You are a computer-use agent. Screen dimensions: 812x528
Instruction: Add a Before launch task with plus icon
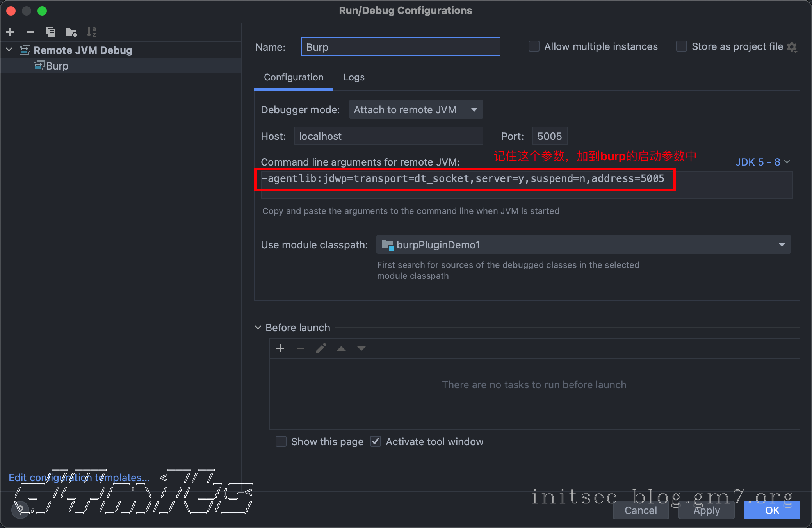[280, 348]
